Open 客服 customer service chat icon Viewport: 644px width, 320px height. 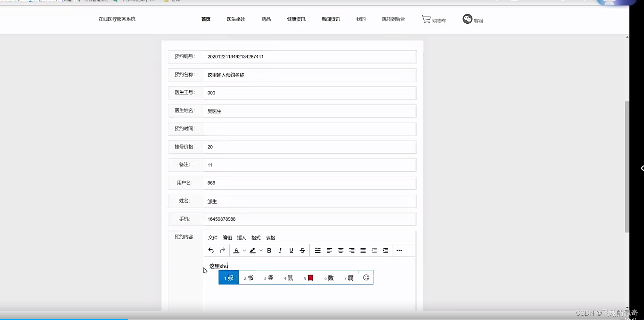click(473, 19)
